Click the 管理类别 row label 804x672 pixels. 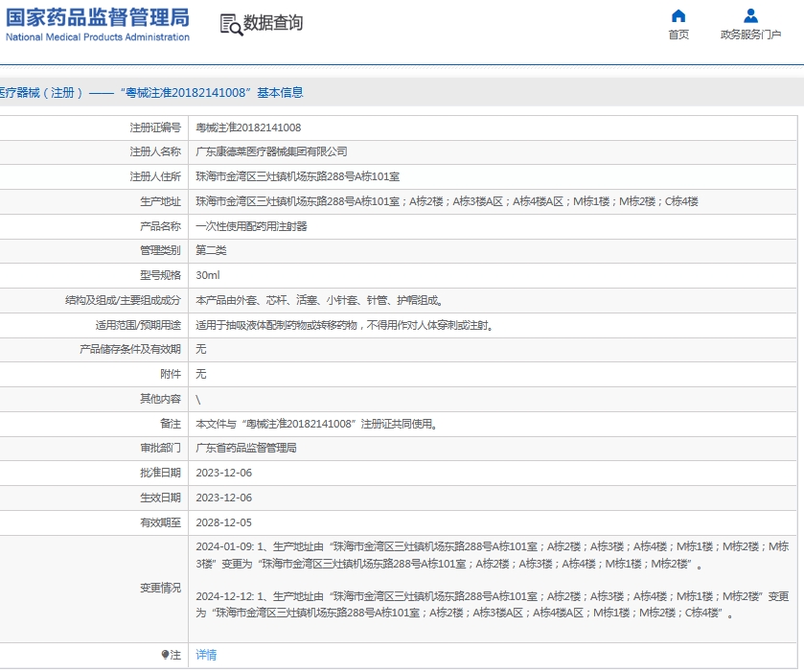tap(160, 250)
